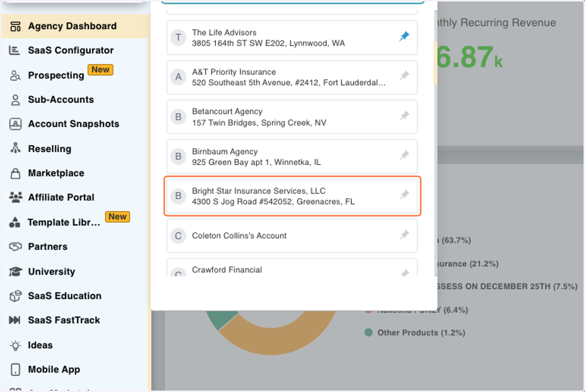The width and height of the screenshot is (585, 392).
Task: Select Betancourt Agency account
Action: click(292, 117)
